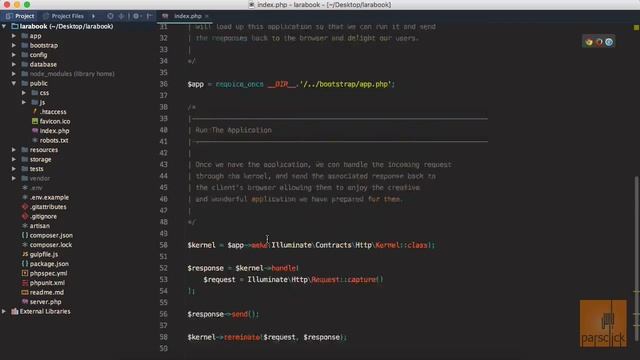
Task: Expand External Libraries node
Action: tap(4, 311)
